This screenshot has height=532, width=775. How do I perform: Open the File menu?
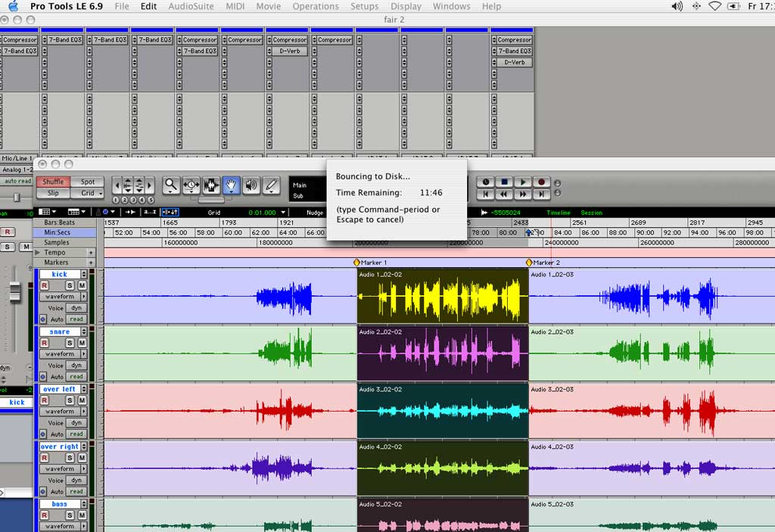tap(122, 6)
